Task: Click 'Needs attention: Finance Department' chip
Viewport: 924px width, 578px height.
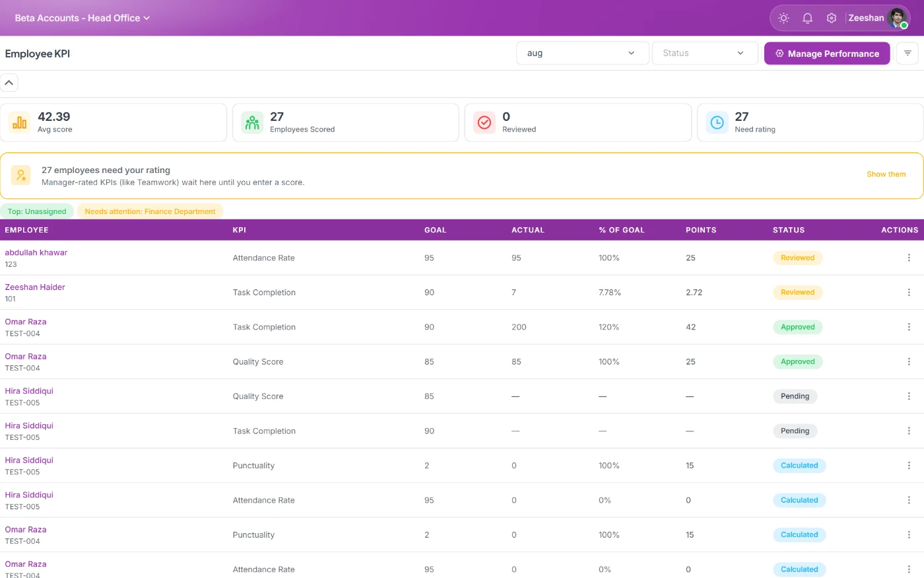Action: tap(150, 211)
